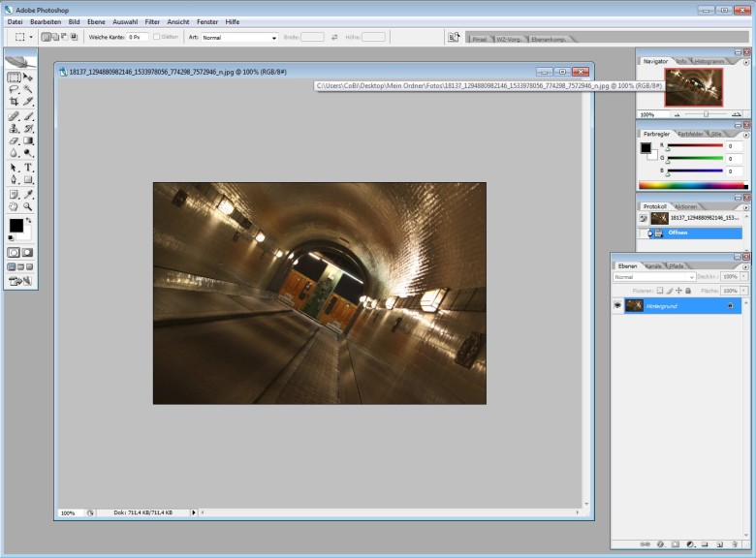The height and width of the screenshot is (558, 756).
Task: Click the swap width and height icon
Action: tap(334, 37)
